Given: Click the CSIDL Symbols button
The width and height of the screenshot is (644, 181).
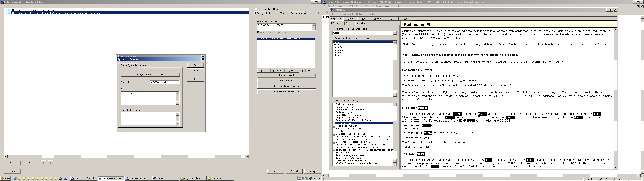Looking at the screenshot, I should tap(286, 81).
